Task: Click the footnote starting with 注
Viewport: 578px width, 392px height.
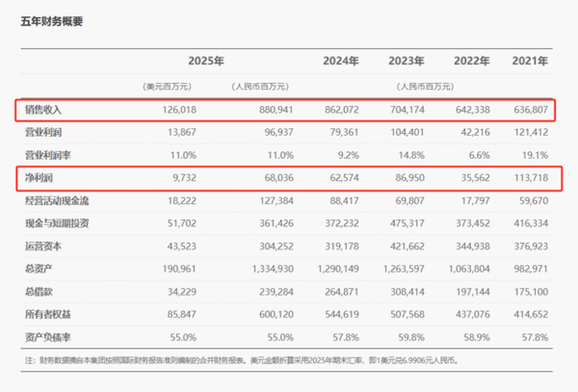Action: pyautogui.click(x=241, y=360)
